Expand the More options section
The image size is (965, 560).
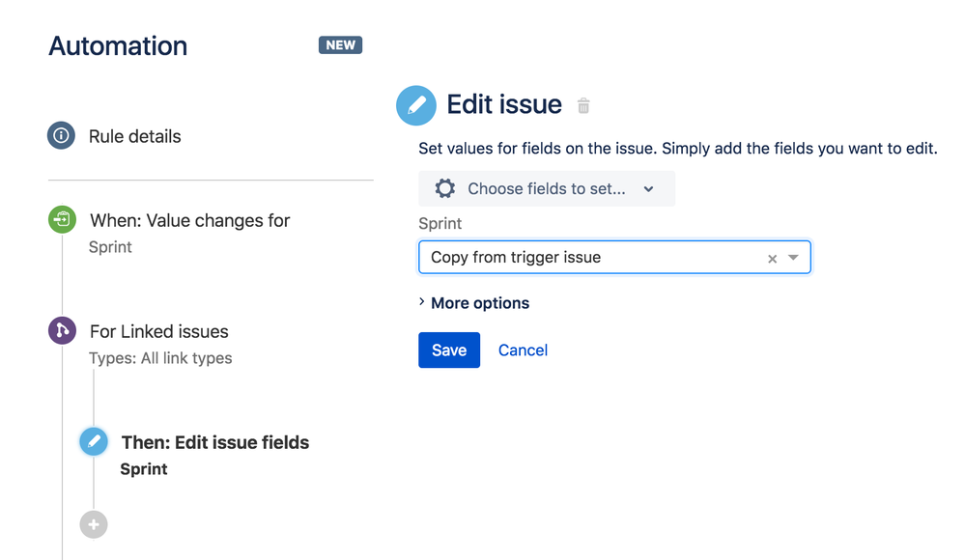pyautogui.click(x=474, y=302)
